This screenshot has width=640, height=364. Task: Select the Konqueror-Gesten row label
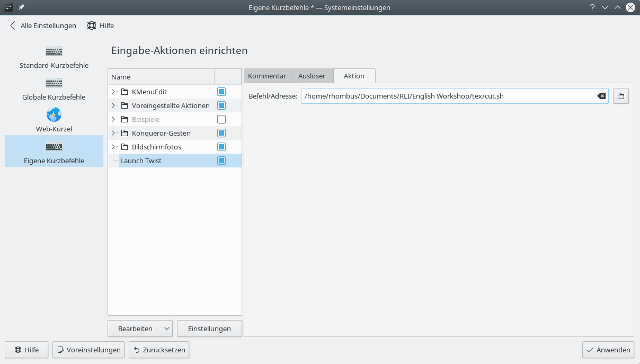pyautogui.click(x=161, y=133)
